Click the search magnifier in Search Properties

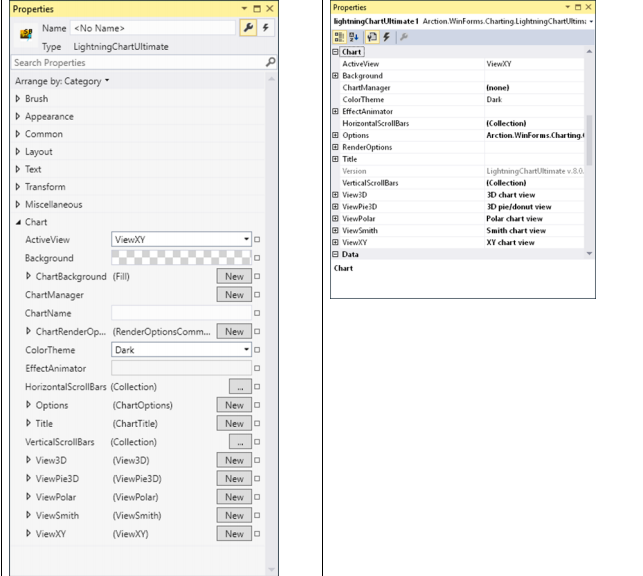tap(270, 62)
